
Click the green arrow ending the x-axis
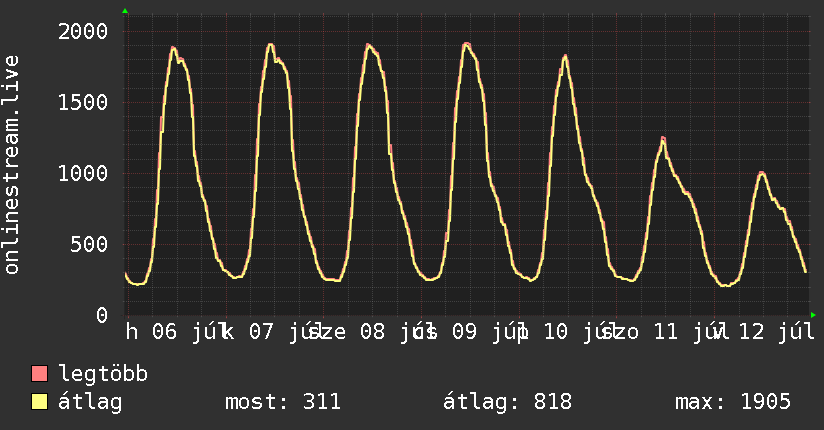tap(813, 315)
